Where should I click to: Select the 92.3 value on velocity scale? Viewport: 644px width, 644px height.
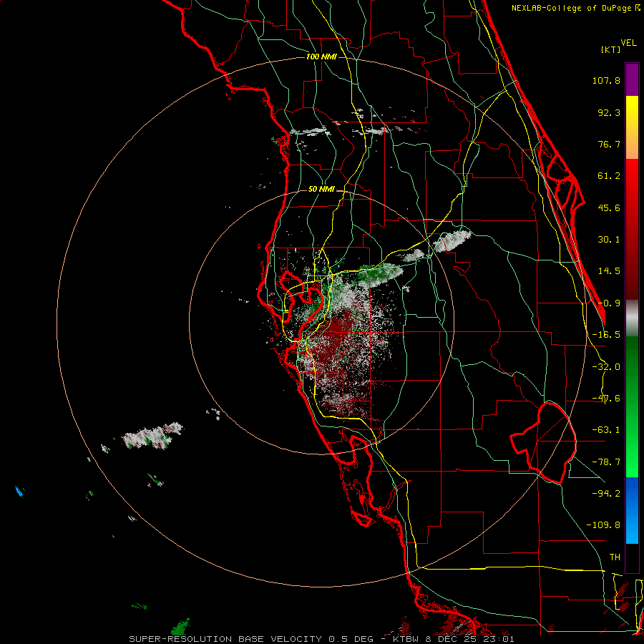point(609,112)
